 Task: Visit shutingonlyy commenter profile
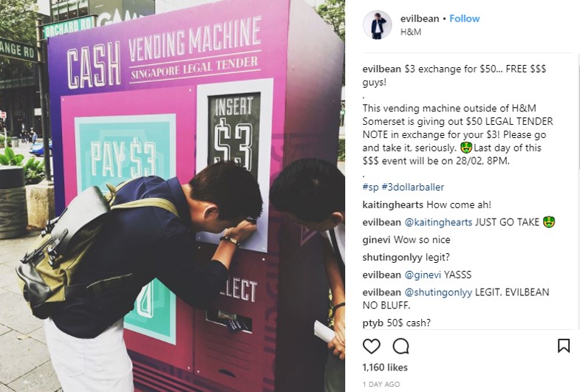[x=393, y=257]
